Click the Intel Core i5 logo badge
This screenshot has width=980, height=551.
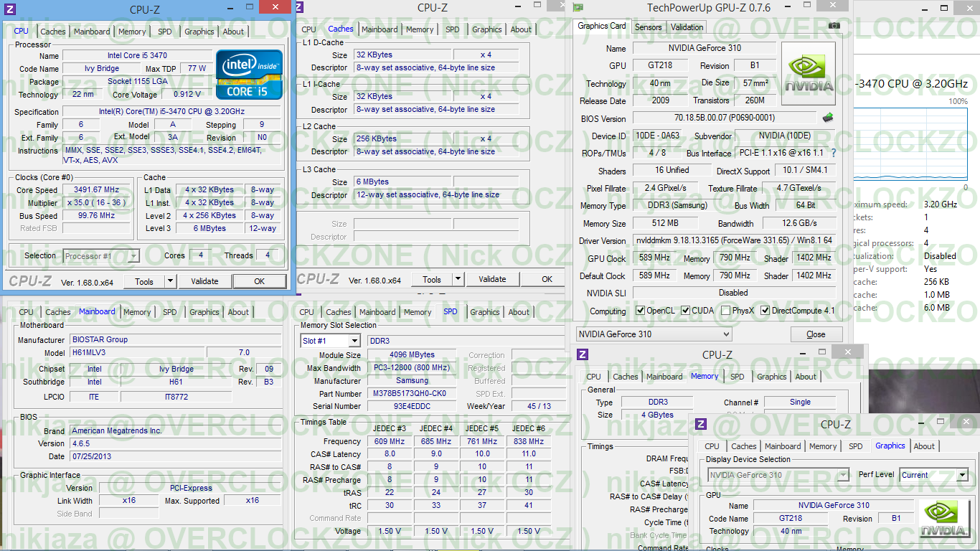249,75
